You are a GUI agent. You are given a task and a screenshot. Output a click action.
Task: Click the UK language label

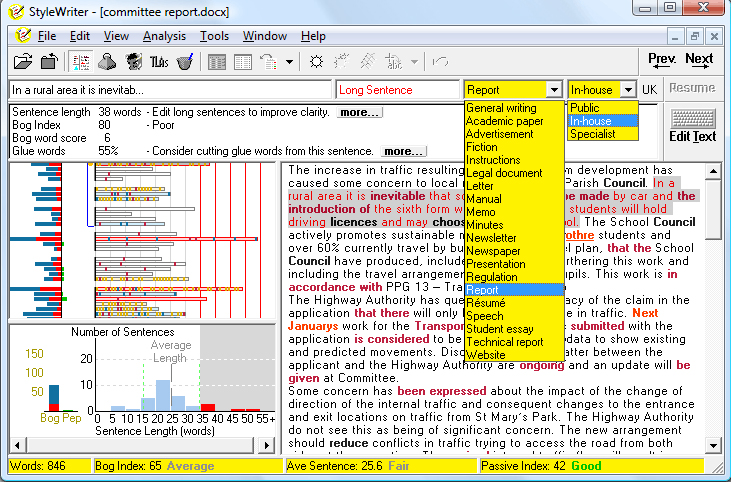[x=650, y=90]
